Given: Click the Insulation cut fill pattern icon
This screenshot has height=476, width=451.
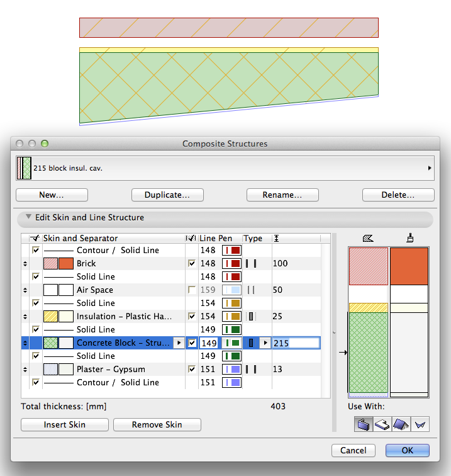Looking at the screenshot, I should click(51, 316).
